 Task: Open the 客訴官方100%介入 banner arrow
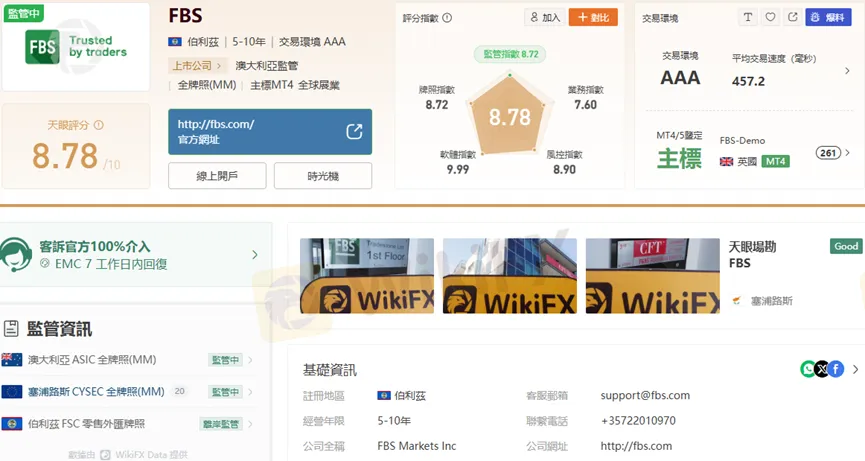click(254, 255)
